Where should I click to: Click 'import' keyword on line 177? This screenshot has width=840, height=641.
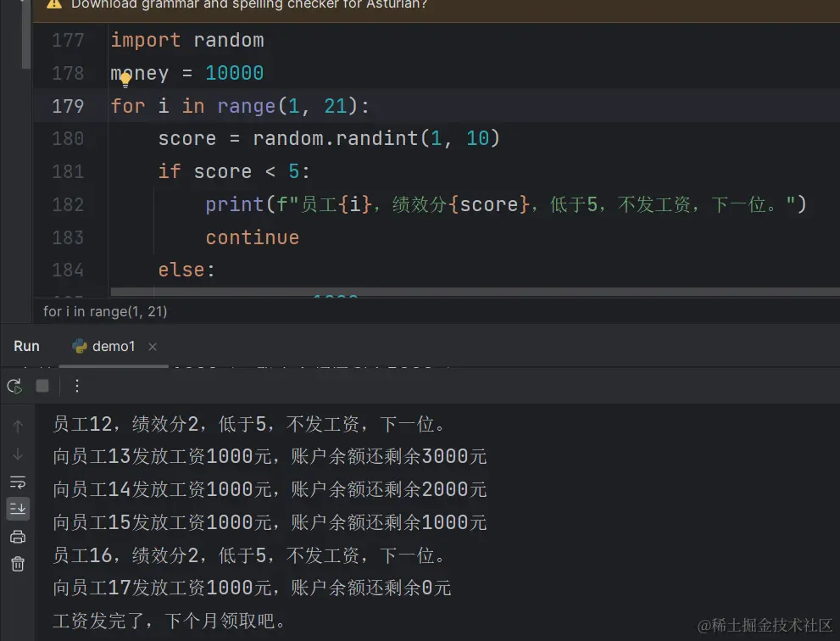pyautogui.click(x=146, y=41)
